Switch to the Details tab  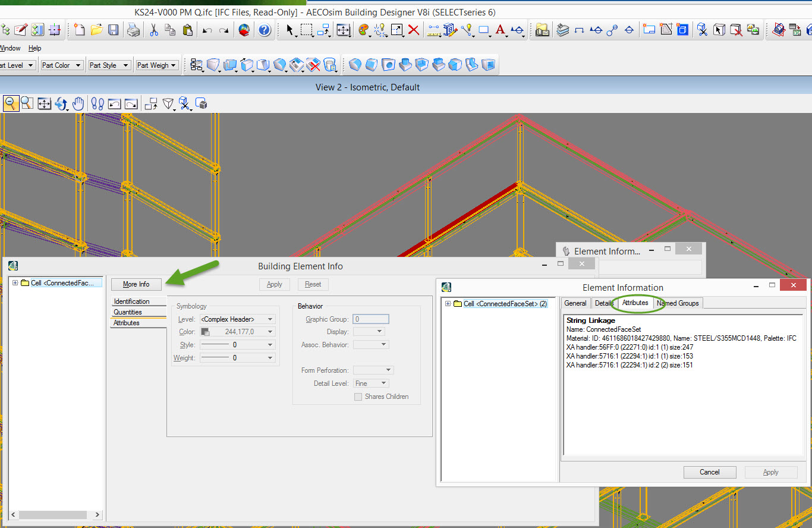click(x=604, y=303)
